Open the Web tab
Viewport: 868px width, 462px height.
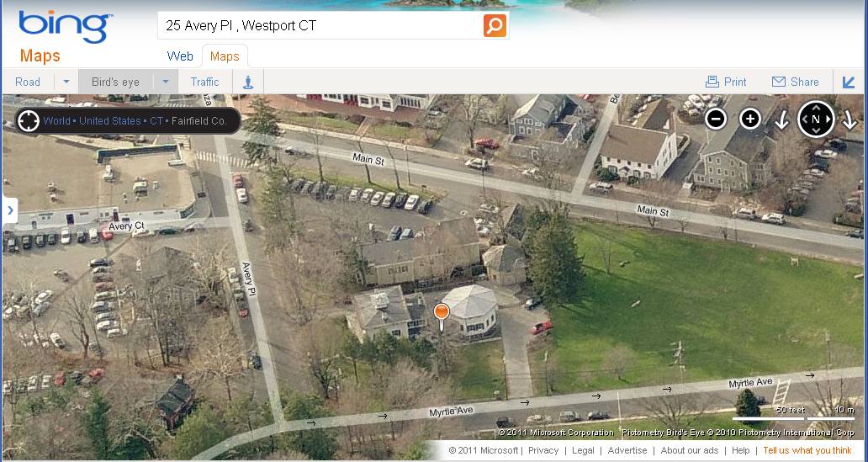180,56
